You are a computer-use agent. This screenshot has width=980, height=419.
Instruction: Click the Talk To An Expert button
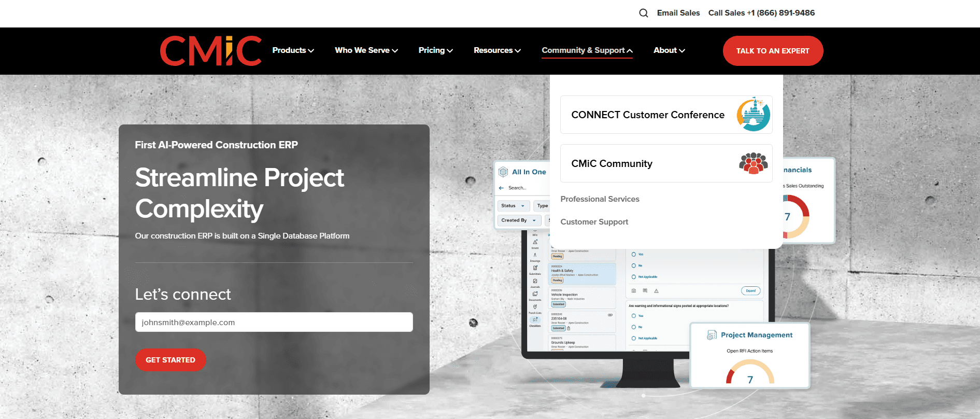pyautogui.click(x=773, y=51)
